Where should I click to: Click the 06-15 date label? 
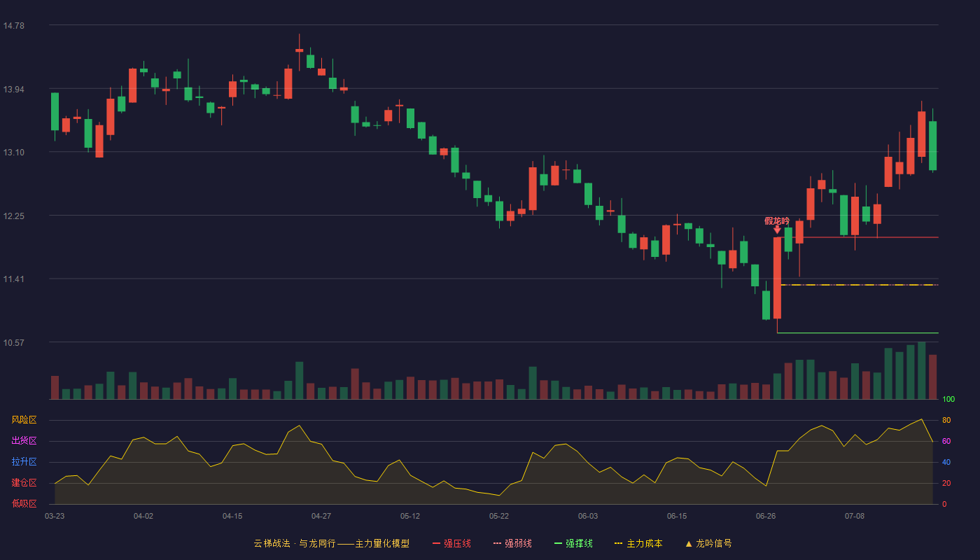pos(677,516)
